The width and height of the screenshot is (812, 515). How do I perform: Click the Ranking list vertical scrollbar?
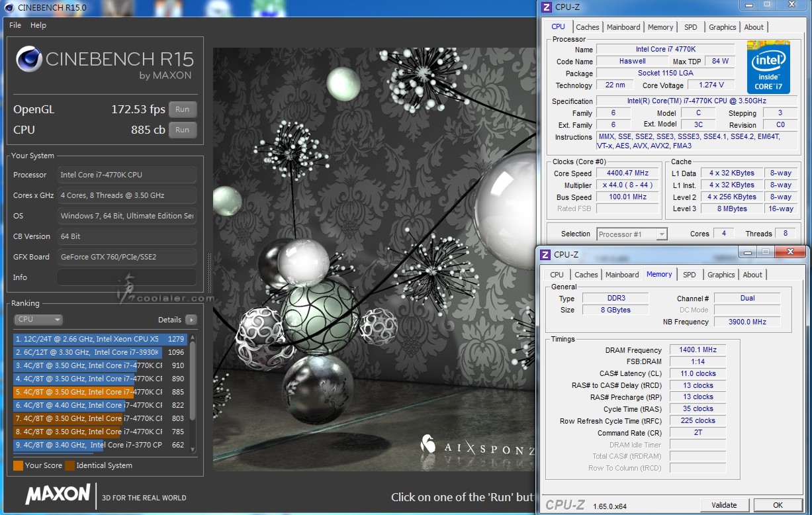[x=193, y=392]
